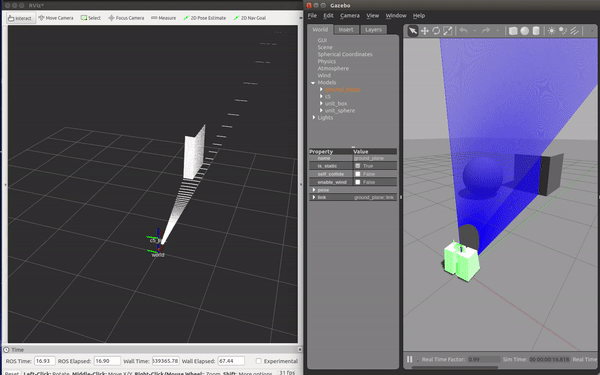Image resolution: width=600 pixels, height=375 pixels.
Task: Activate the translate mode tool in Gazebo
Action: 425,31
